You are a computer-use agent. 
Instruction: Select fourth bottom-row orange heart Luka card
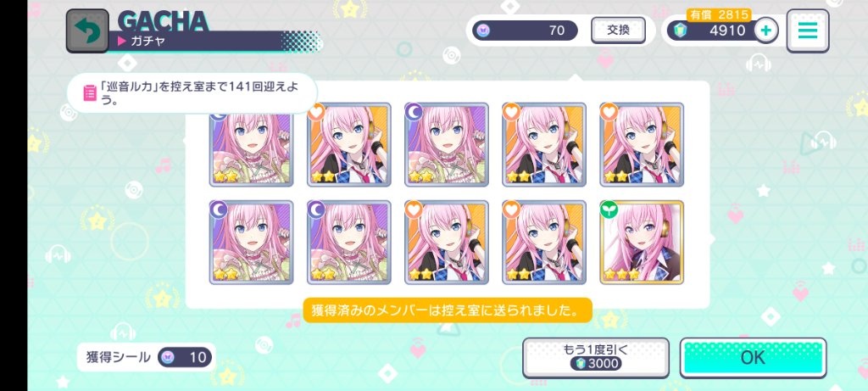click(544, 243)
